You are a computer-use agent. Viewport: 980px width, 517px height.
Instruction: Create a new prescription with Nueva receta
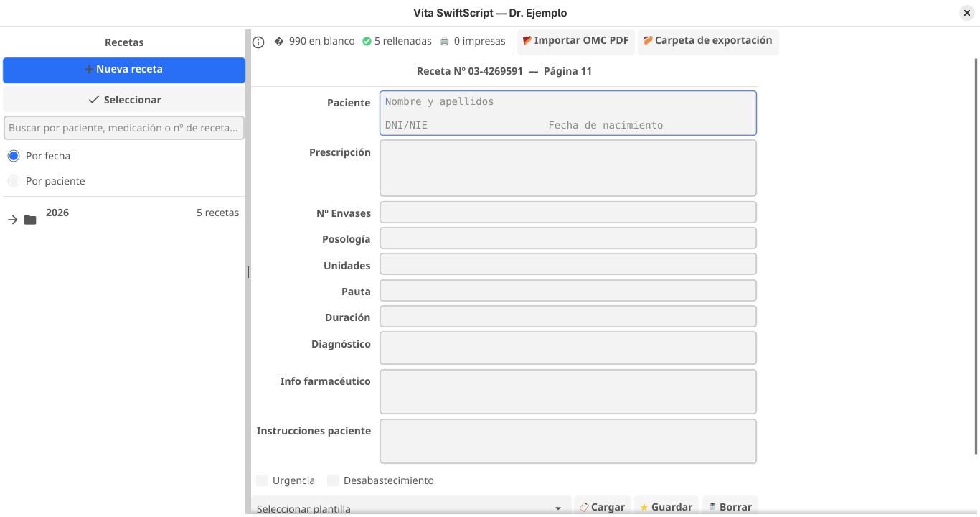click(x=124, y=70)
